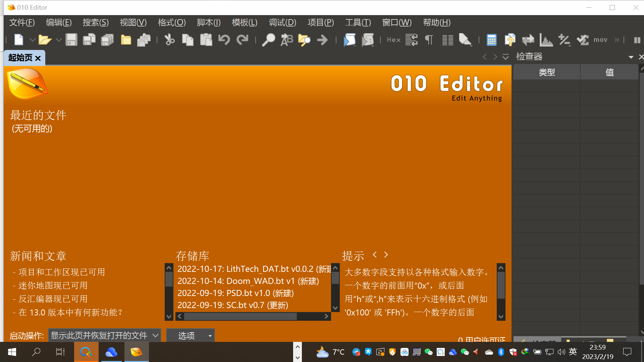The height and width of the screenshot is (362, 644).
Task: Click the Run Template icon
Action: pyautogui.click(x=368, y=40)
